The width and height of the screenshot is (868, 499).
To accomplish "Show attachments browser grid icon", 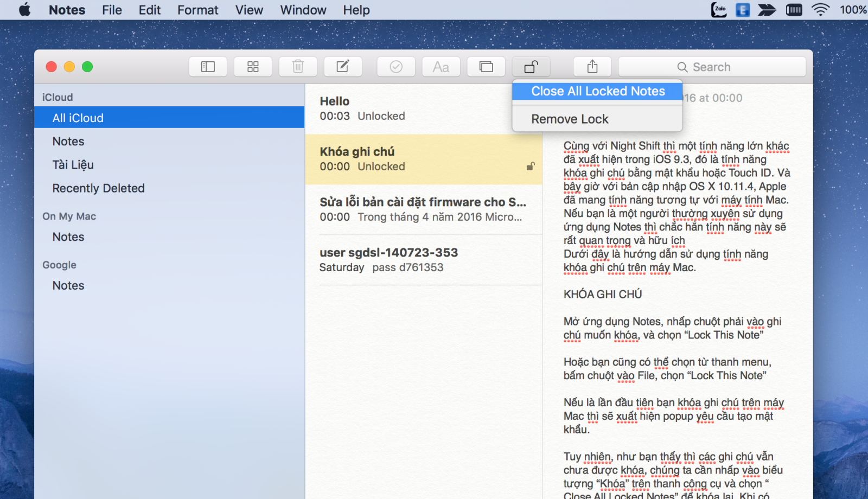I will tap(253, 67).
